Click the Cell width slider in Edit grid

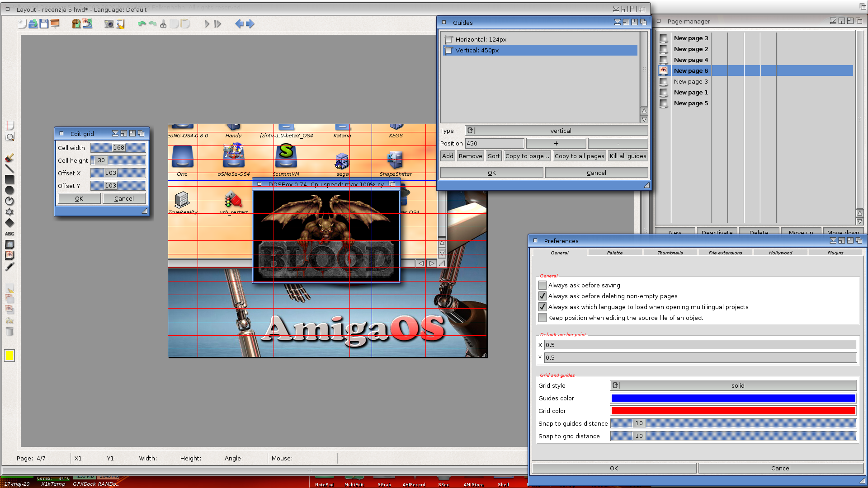[118, 148]
